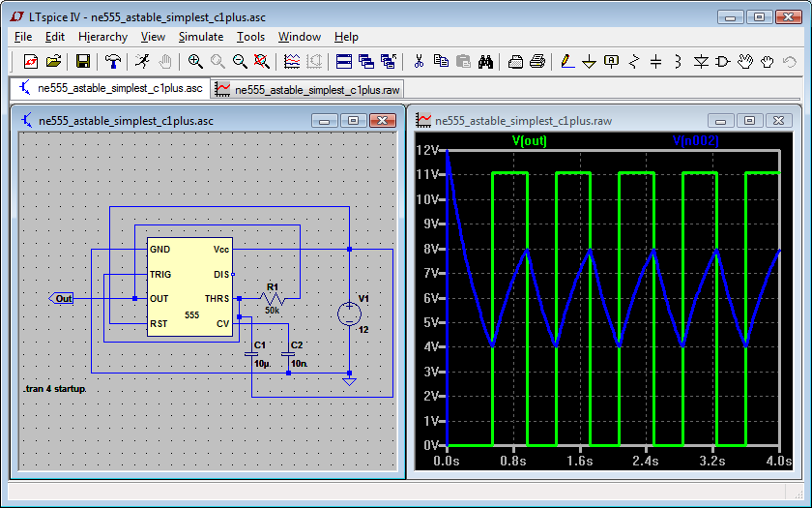The height and width of the screenshot is (508, 812).
Task: Print with printer icon
Action: pyautogui.click(x=537, y=62)
